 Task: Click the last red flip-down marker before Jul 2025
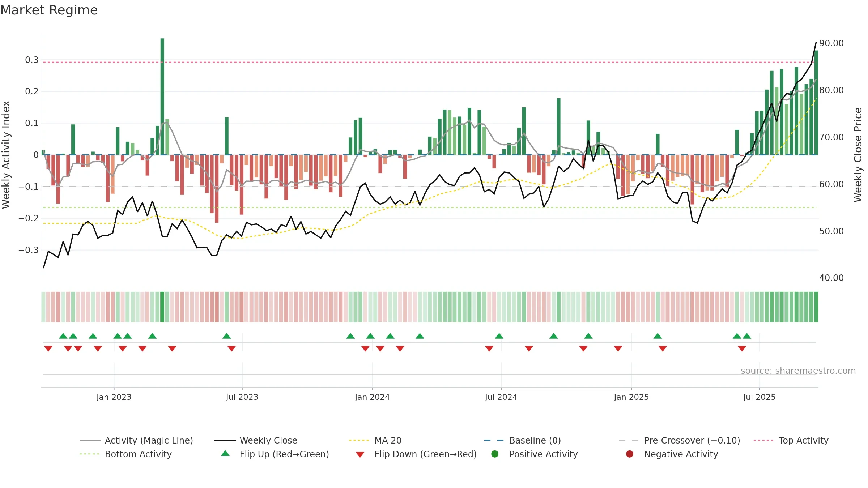742,348
